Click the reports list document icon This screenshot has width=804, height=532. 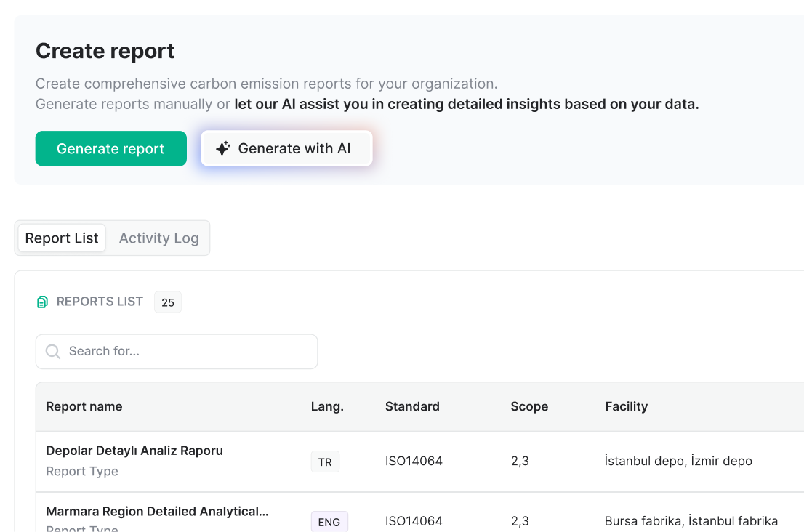(x=43, y=302)
